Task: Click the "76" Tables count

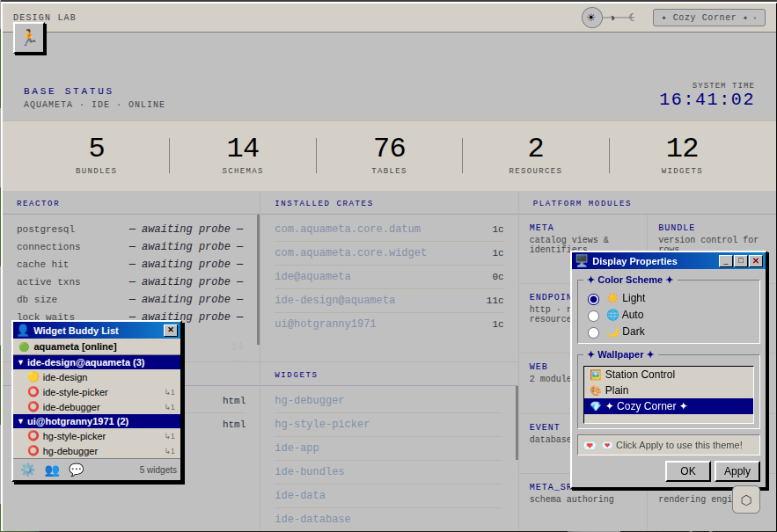Action: [390, 148]
